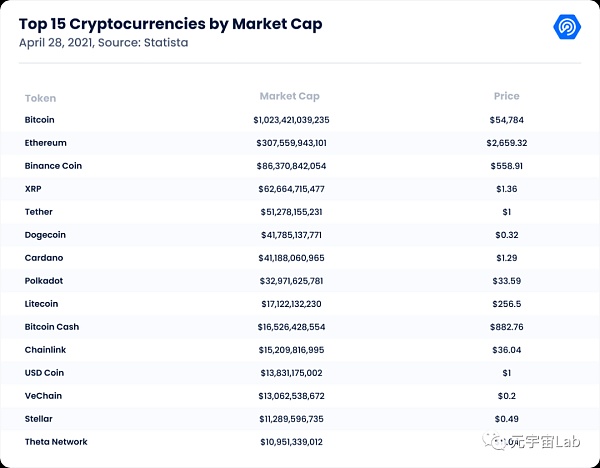Click Theta Network in the list
The height and width of the screenshot is (468, 600).
[x=56, y=442]
